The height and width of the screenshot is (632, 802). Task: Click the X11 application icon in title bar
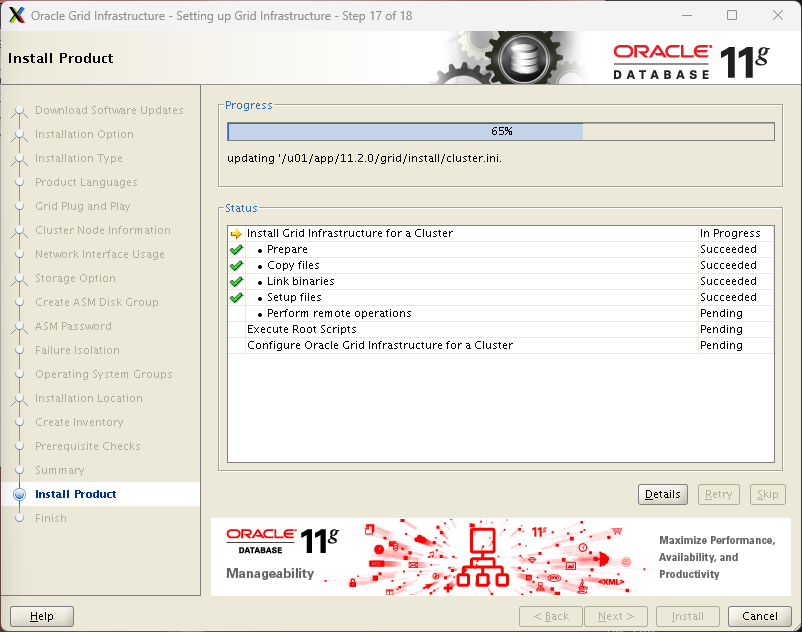[x=16, y=15]
